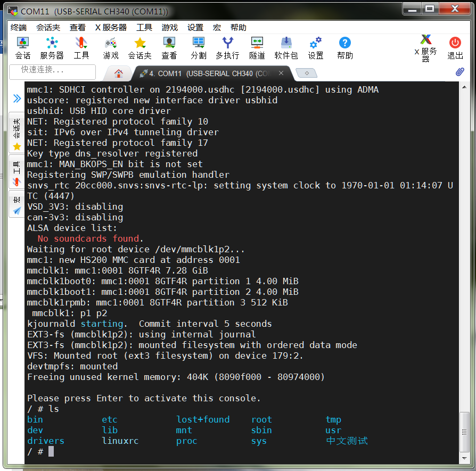Click the 'usr' directory name
The height and width of the screenshot is (471, 476).
click(333, 430)
